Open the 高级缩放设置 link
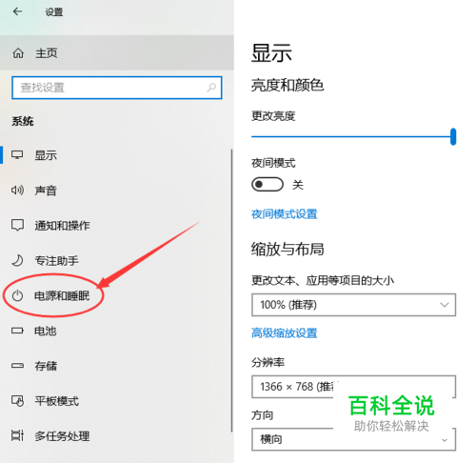 (x=285, y=333)
